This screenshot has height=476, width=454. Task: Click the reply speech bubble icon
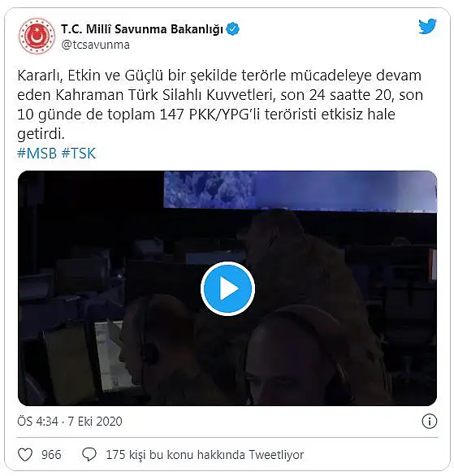tap(89, 455)
